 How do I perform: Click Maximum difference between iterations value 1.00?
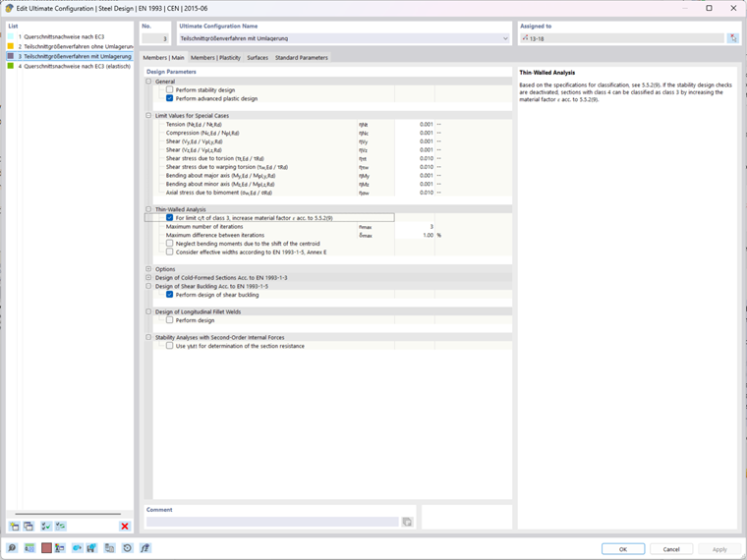click(x=415, y=235)
